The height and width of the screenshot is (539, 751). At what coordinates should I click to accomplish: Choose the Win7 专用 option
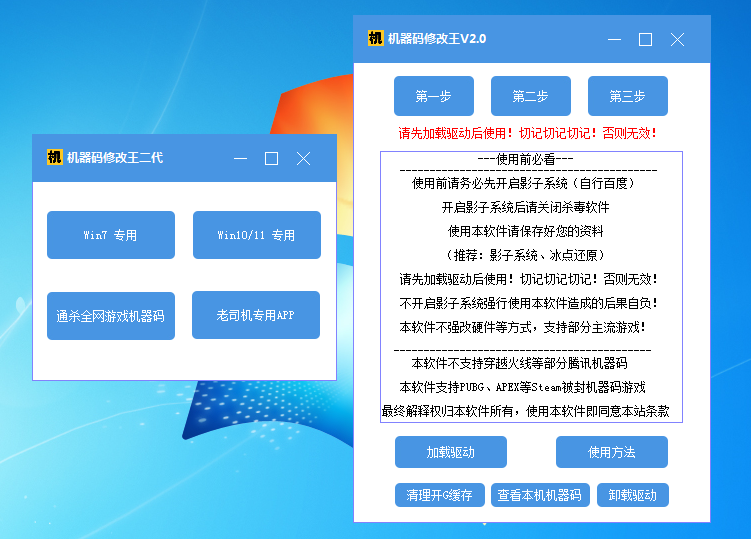pos(110,235)
